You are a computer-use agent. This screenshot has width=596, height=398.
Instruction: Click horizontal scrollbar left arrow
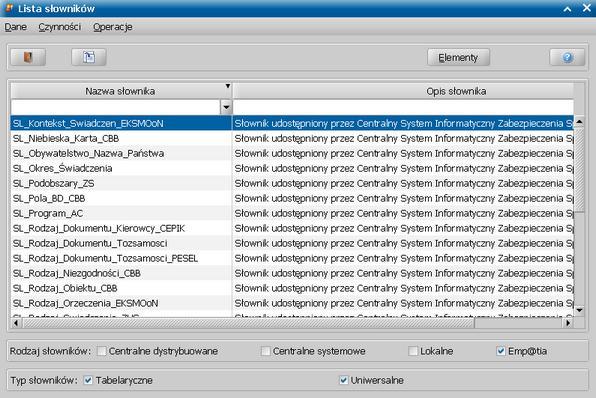point(16,323)
